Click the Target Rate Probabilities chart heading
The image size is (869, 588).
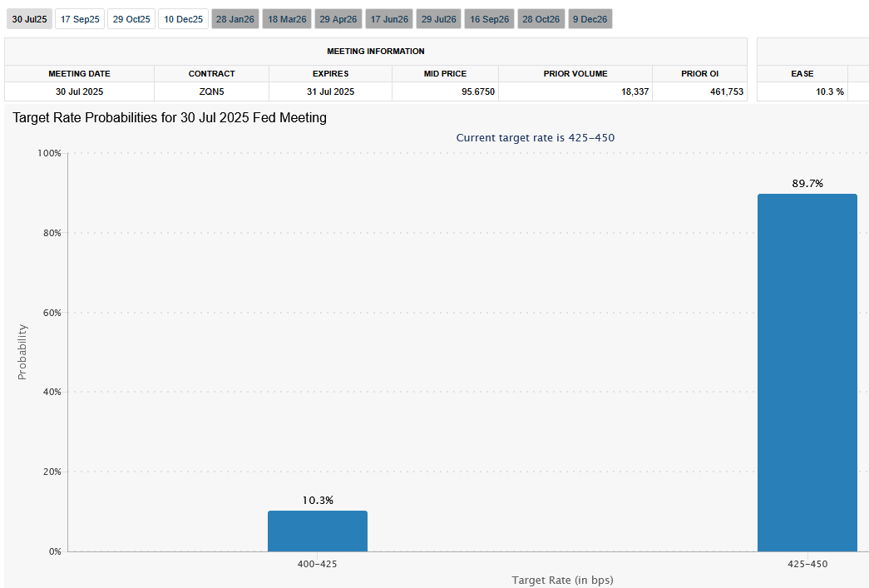[x=170, y=117]
